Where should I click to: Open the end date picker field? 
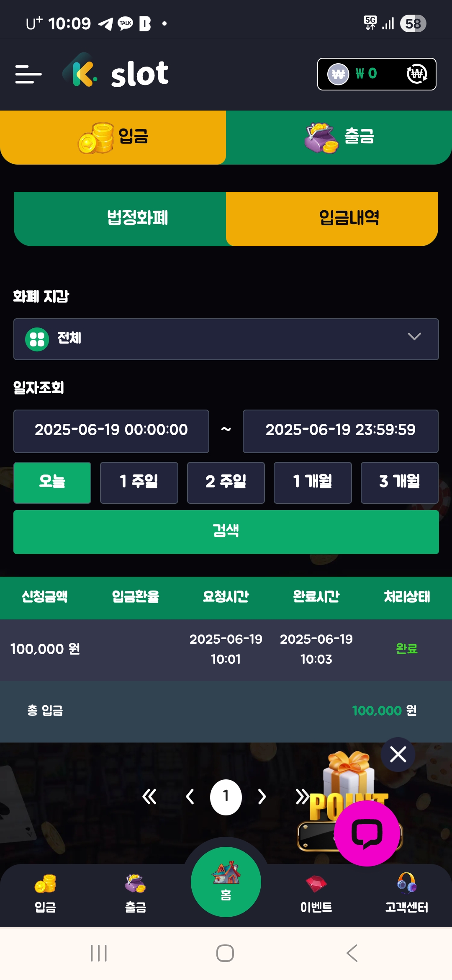340,431
